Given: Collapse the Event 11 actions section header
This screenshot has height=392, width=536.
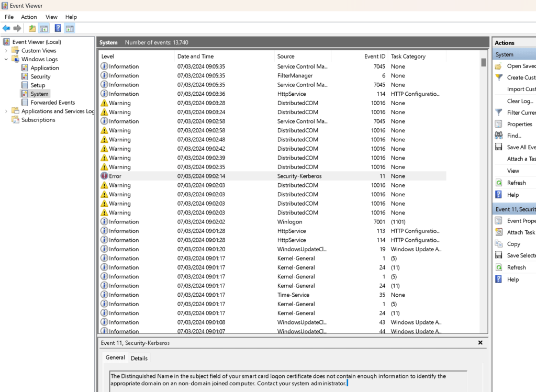Looking at the screenshot, I should click(x=514, y=209).
